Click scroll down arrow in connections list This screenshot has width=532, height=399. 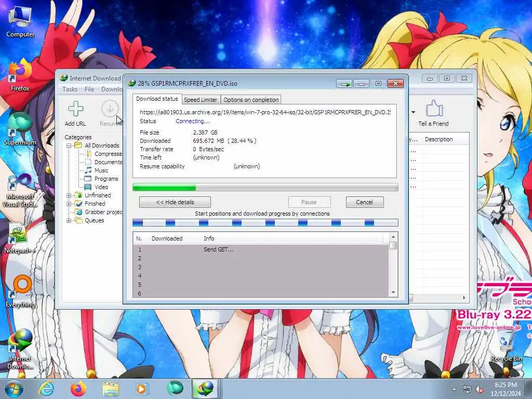point(393,292)
